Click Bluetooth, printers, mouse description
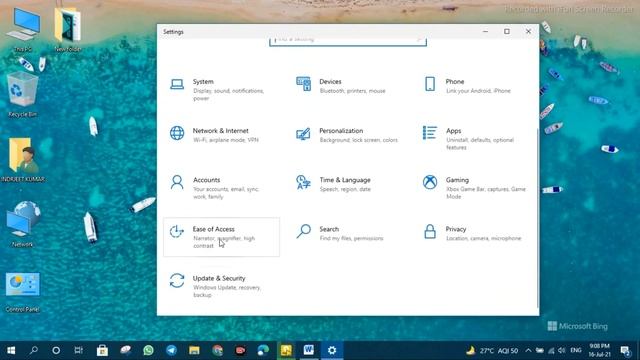This screenshot has height=360, width=640. tap(352, 91)
